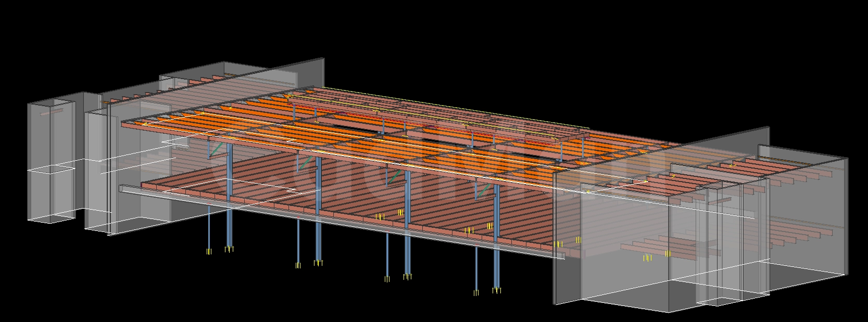Select the leftmost blue steel column
The height and width of the screenshot is (322, 868).
click(x=209, y=229)
